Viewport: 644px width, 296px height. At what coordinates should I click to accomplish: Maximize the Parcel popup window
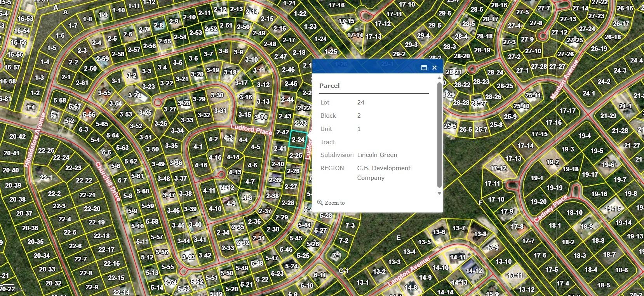[424, 68]
